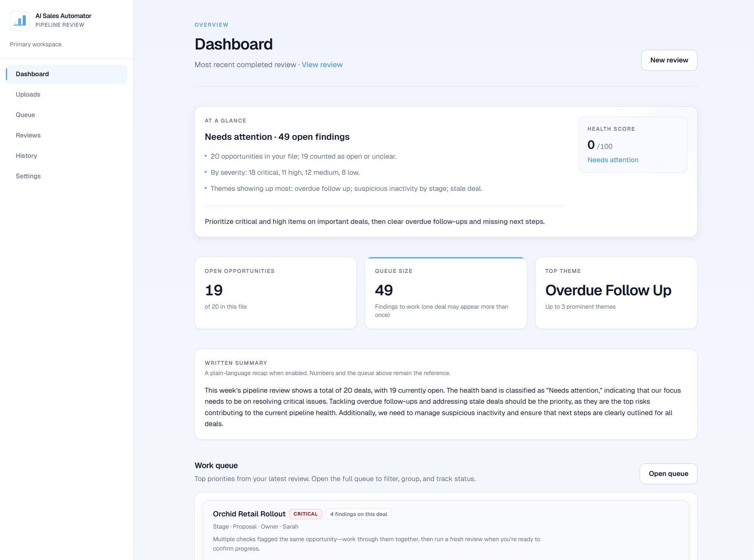Click the CRITICAL severity badge on Orchid Retail Rollout
Image resolution: width=754 pixels, height=560 pixels.
(x=305, y=514)
